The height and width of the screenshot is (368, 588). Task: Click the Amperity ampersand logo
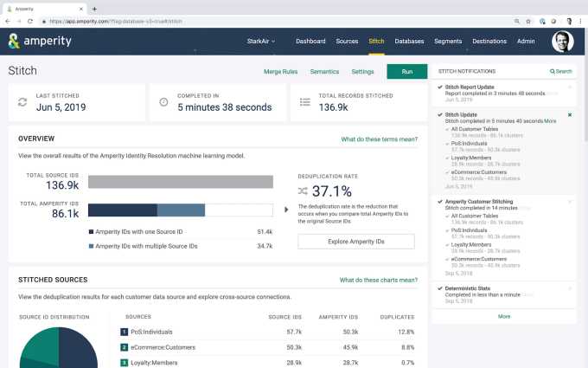click(x=14, y=41)
